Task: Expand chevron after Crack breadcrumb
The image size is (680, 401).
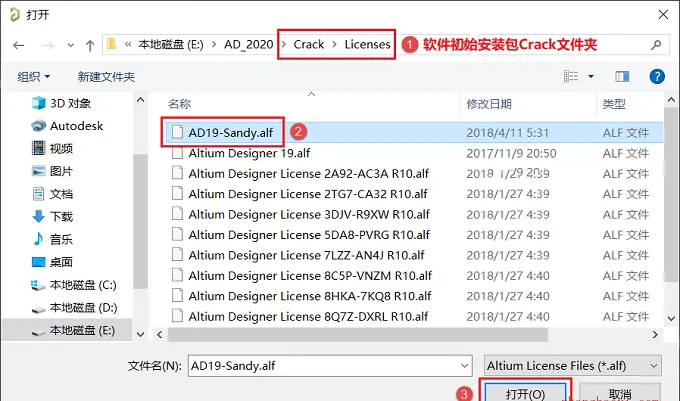Action: pyautogui.click(x=334, y=44)
